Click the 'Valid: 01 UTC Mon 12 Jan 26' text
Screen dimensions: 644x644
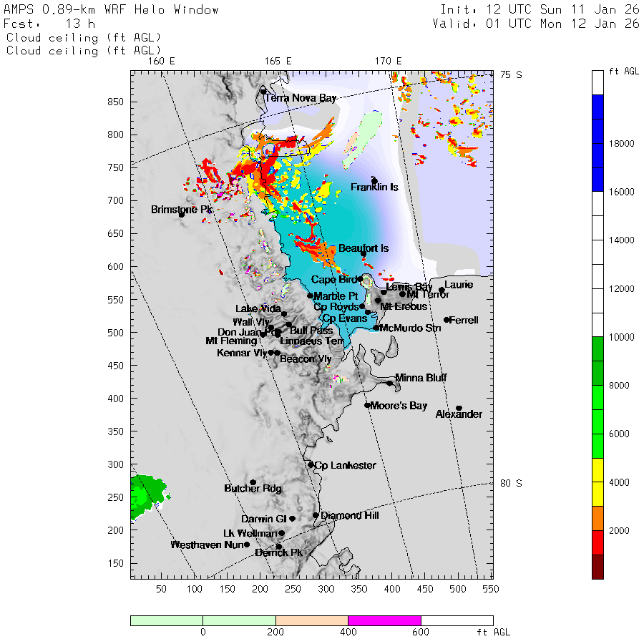(x=536, y=24)
